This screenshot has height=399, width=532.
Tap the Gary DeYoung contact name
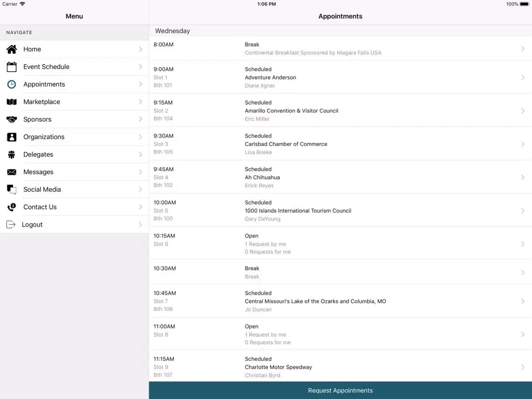coord(263,219)
